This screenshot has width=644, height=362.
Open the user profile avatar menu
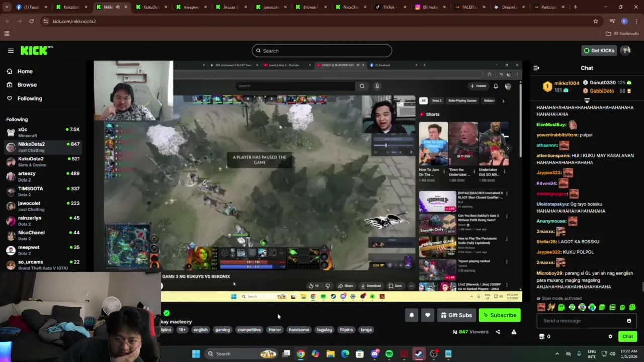pos(625,50)
